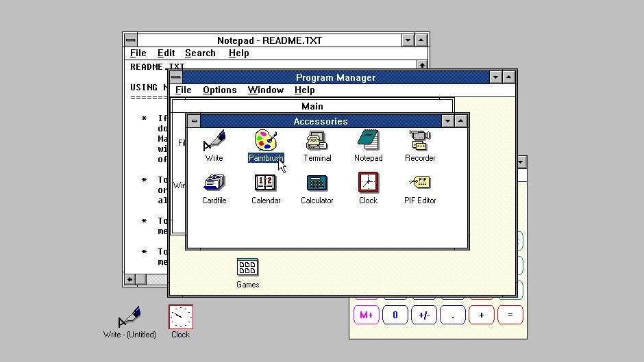644x362 pixels.
Task: Select the Clock icon in Accessories
Action: pyautogui.click(x=368, y=183)
